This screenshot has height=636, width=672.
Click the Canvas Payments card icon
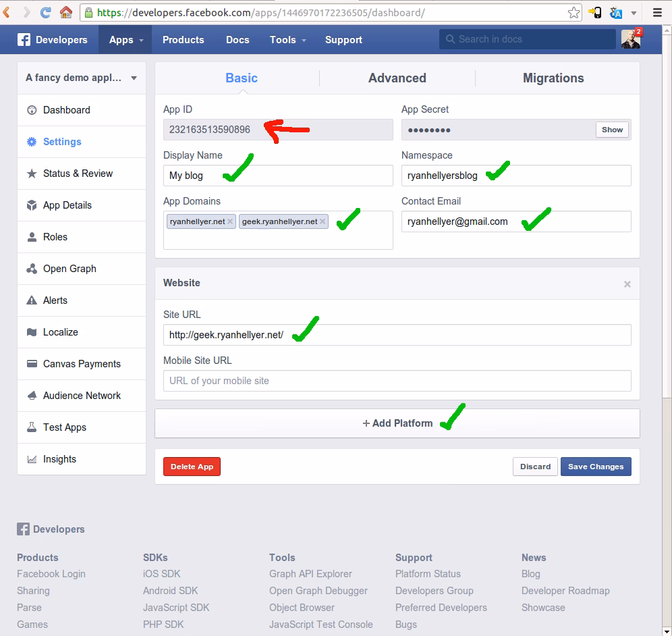pyautogui.click(x=32, y=364)
